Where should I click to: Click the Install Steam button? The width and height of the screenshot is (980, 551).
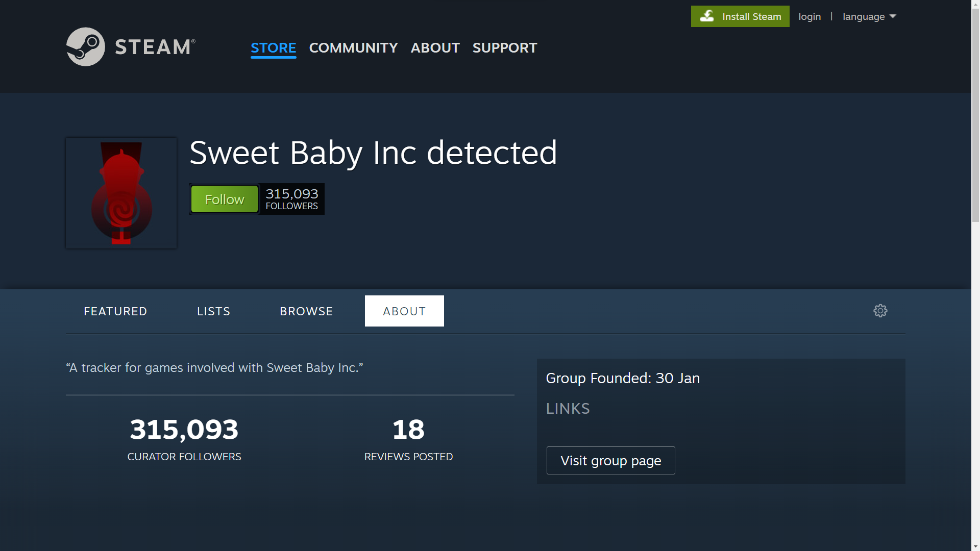click(740, 16)
